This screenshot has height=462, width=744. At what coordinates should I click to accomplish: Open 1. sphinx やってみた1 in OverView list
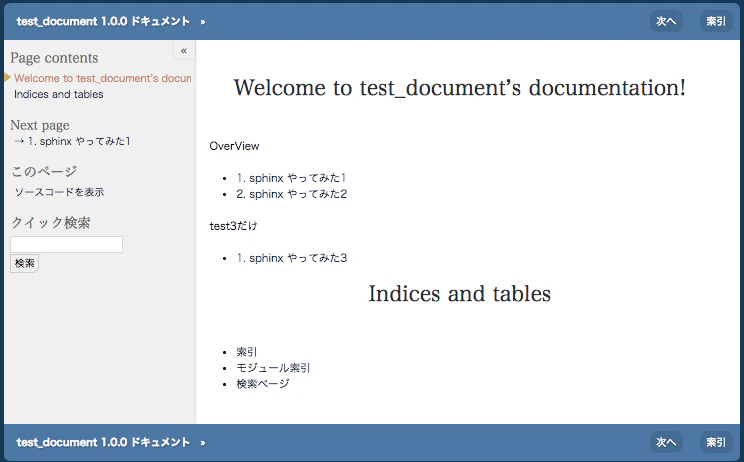click(x=291, y=178)
